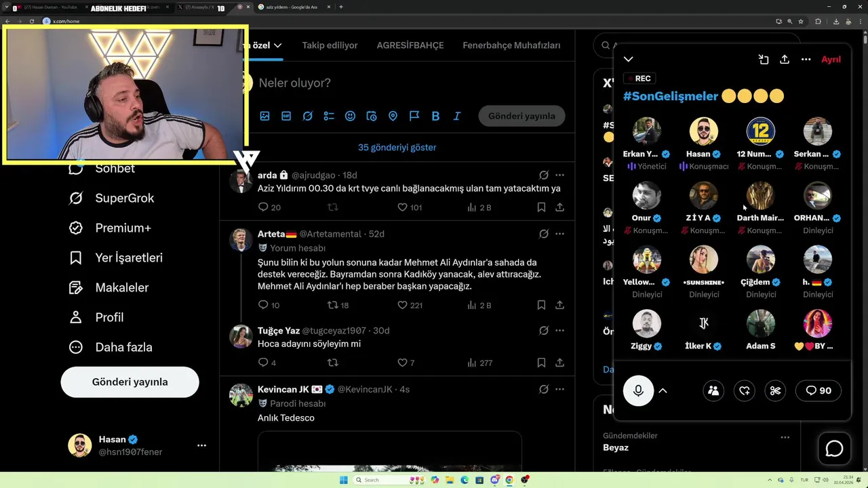Toggle the Space microphone
Screen dimensions: 868x488
point(638,390)
